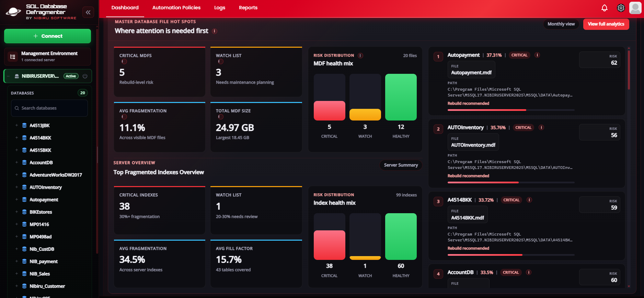Expand the Nib_CustDB database node

tap(16, 249)
